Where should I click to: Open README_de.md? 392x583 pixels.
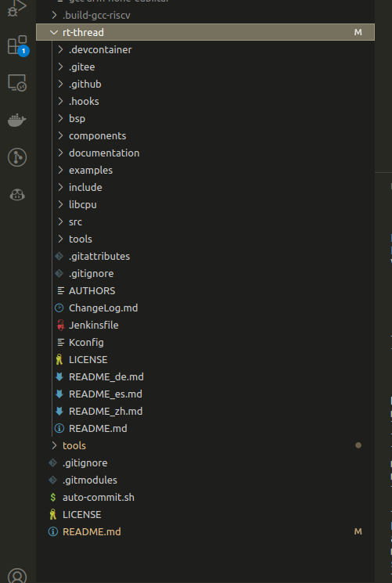tap(106, 376)
